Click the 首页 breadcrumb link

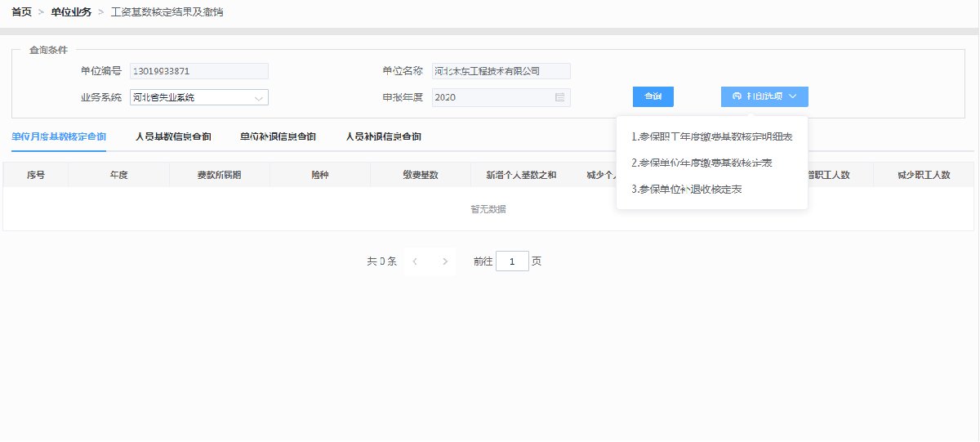pyautogui.click(x=21, y=12)
